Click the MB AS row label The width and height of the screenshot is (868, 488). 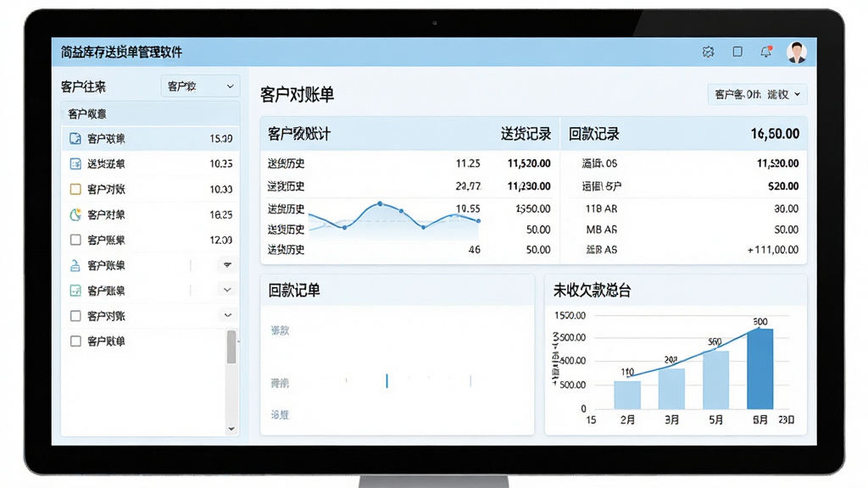(602, 230)
